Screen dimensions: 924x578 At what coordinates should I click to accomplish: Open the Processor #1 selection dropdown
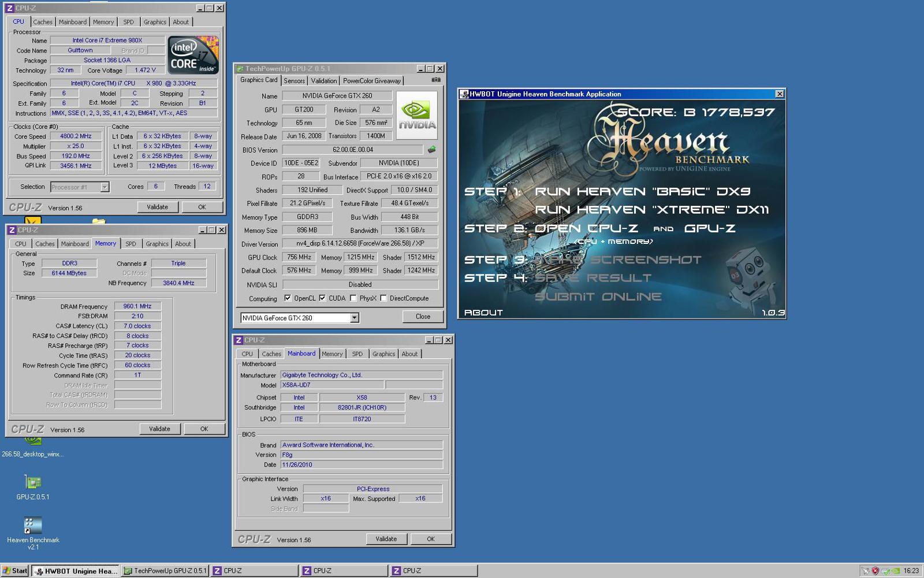point(105,187)
